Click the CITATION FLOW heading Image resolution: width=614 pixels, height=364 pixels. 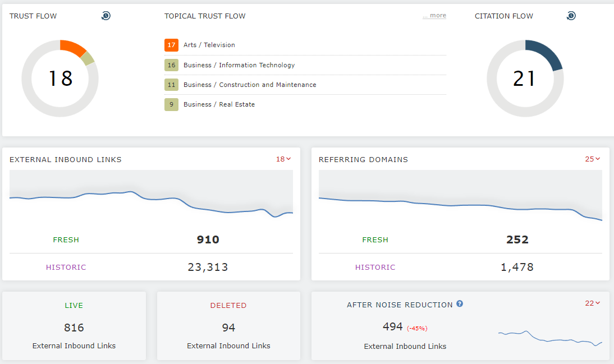tap(504, 16)
